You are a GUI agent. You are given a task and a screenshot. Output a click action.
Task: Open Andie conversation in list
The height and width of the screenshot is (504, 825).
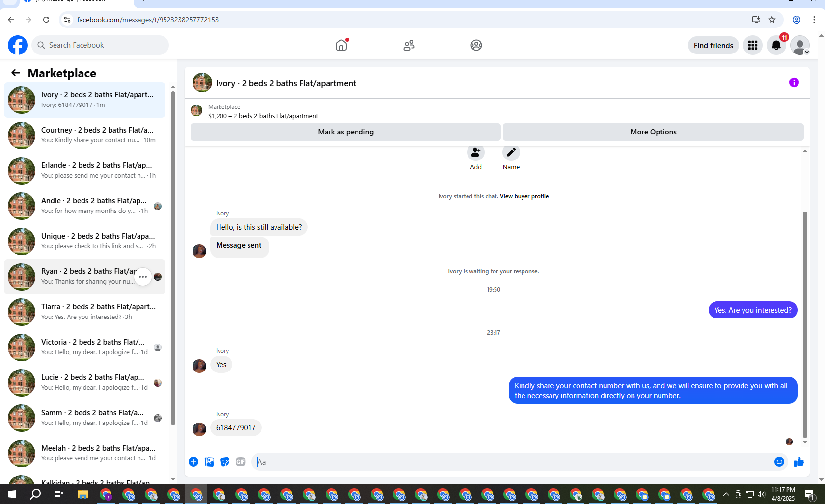tap(84, 206)
